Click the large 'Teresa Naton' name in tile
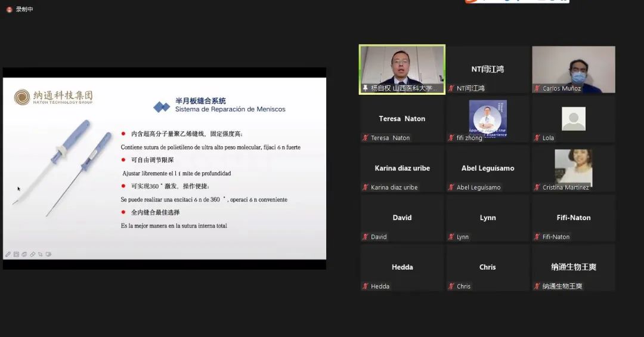 coord(402,119)
